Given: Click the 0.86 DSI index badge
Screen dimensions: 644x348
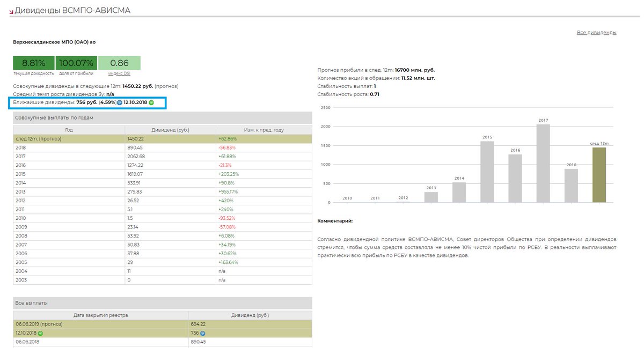Looking at the screenshot, I should pyautogui.click(x=119, y=63).
